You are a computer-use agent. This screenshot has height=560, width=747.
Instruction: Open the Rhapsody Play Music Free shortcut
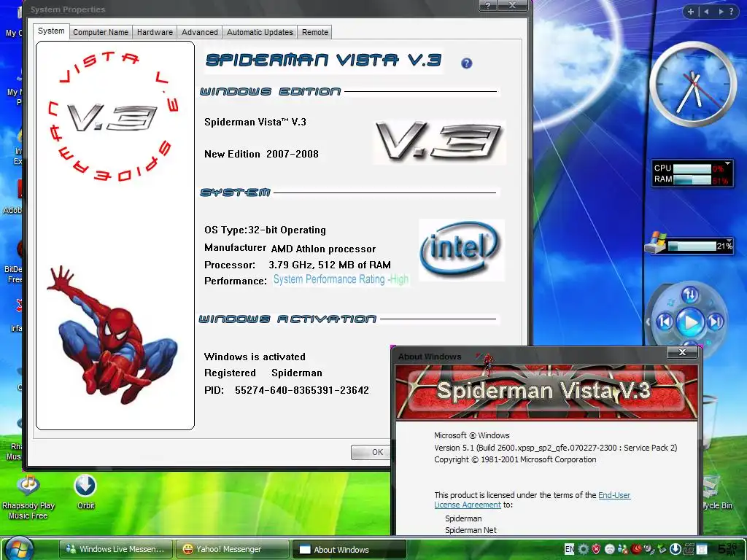click(28, 497)
